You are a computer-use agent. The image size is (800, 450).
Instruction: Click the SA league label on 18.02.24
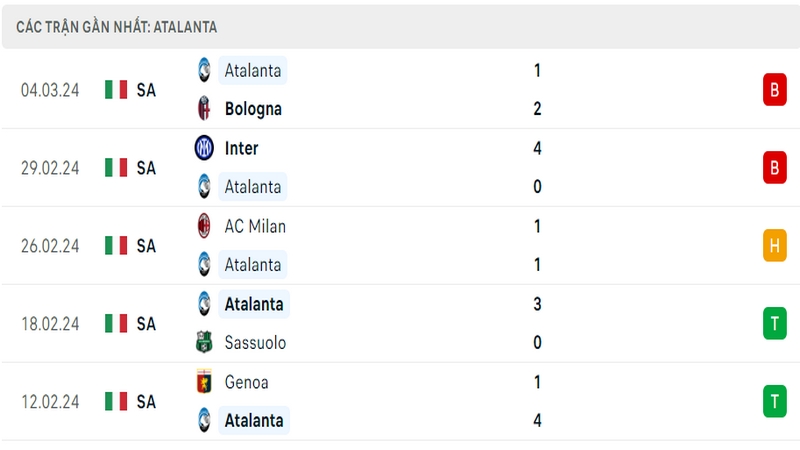[146, 323]
